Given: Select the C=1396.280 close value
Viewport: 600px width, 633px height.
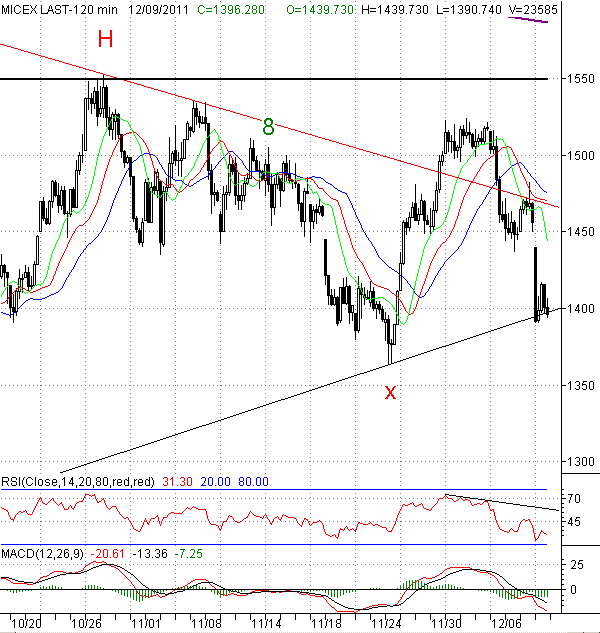Looking at the screenshot, I should [x=231, y=9].
